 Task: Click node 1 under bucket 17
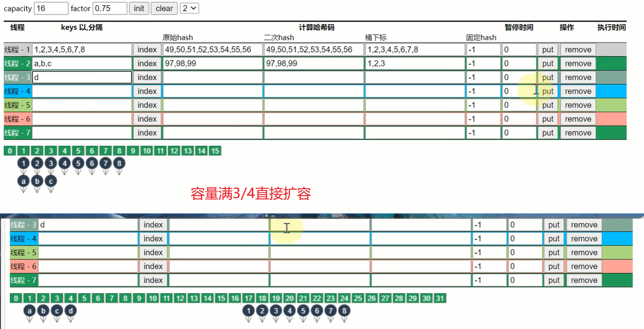(x=249, y=310)
